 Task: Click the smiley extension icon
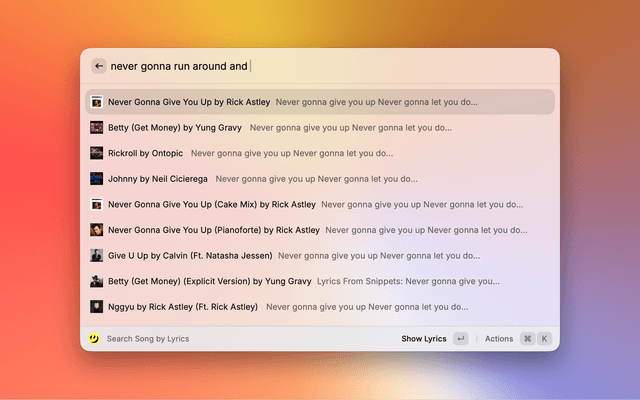[94, 339]
